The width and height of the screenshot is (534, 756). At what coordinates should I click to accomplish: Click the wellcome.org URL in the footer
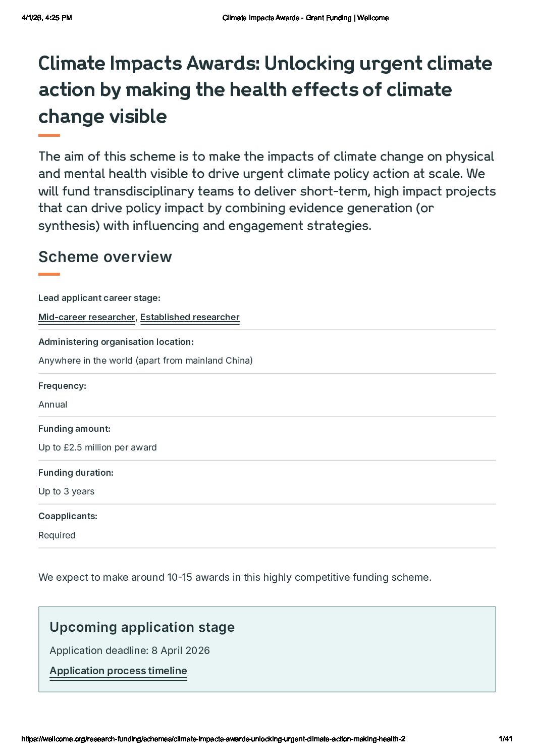click(x=213, y=739)
